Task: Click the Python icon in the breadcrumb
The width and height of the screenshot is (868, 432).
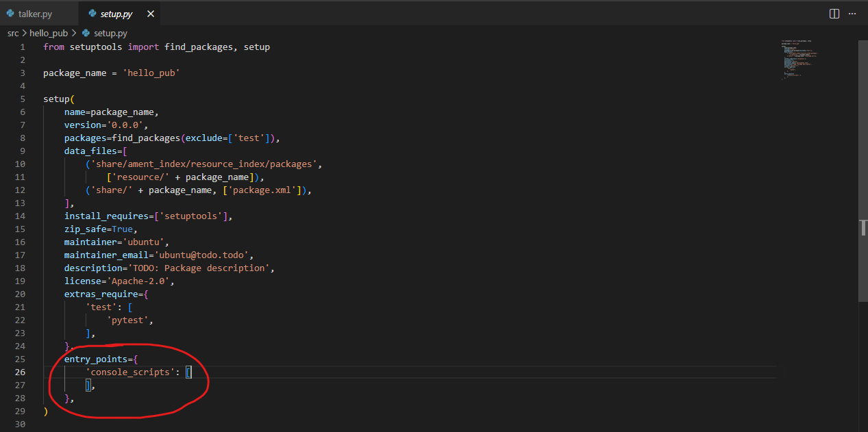Action: [86, 33]
